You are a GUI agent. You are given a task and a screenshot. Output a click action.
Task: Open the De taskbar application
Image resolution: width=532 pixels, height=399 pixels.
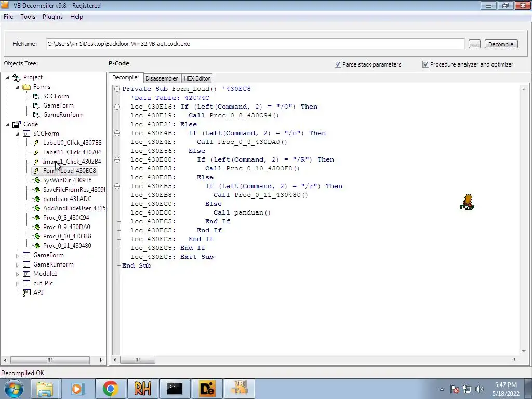coord(207,389)
